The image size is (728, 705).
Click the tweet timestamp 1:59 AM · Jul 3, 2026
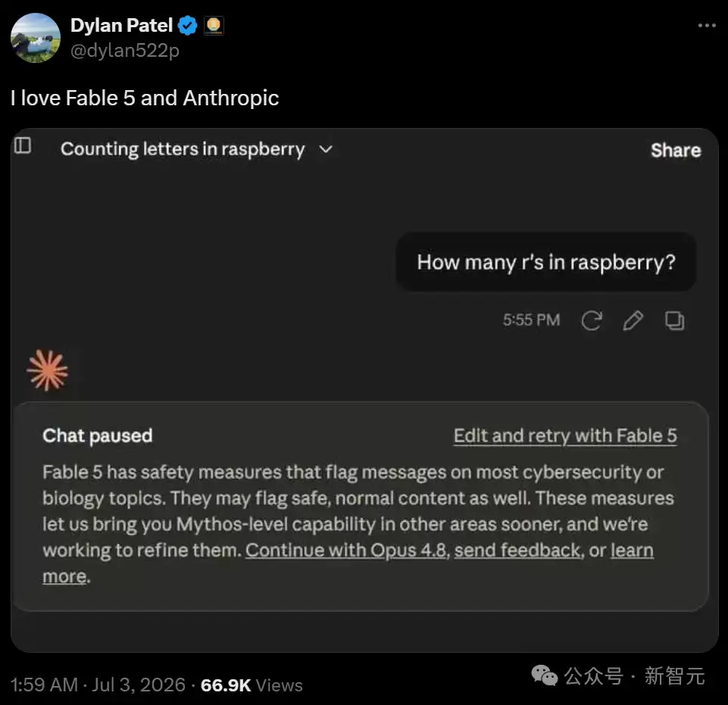(98, 685)
